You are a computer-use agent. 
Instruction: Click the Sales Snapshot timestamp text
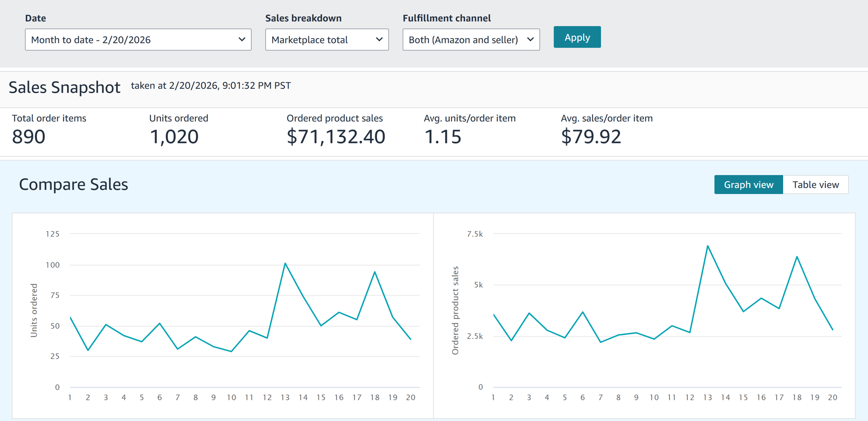[x=211, y=85]
